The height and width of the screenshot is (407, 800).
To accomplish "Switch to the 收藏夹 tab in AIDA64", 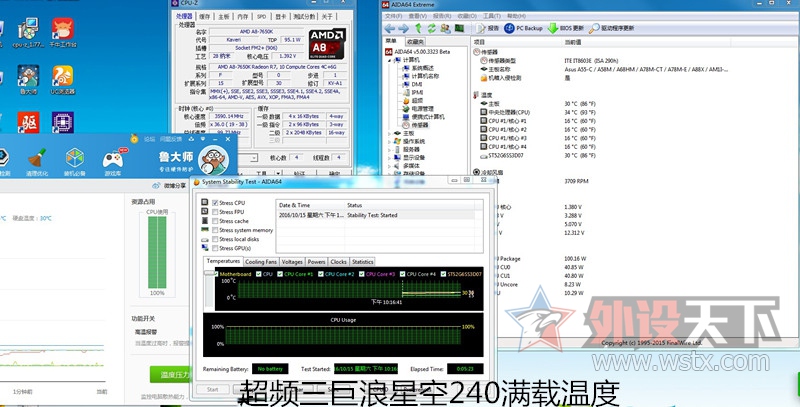I will pos(415,41).
